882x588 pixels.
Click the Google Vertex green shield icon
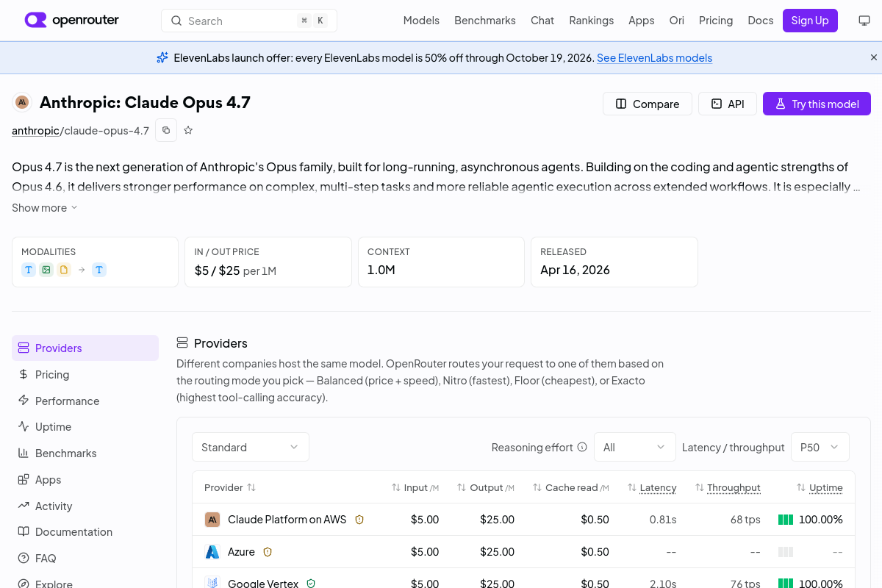tap(311, 584)
